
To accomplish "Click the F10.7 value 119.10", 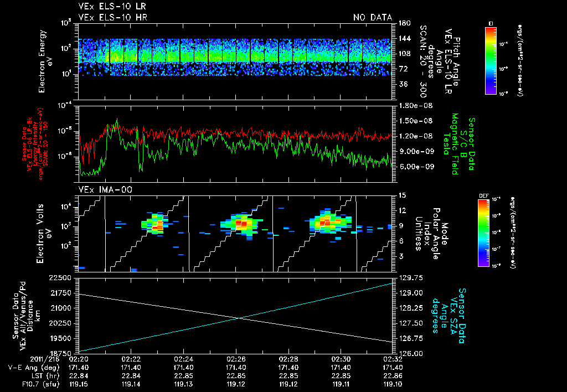I will [393, 384].
